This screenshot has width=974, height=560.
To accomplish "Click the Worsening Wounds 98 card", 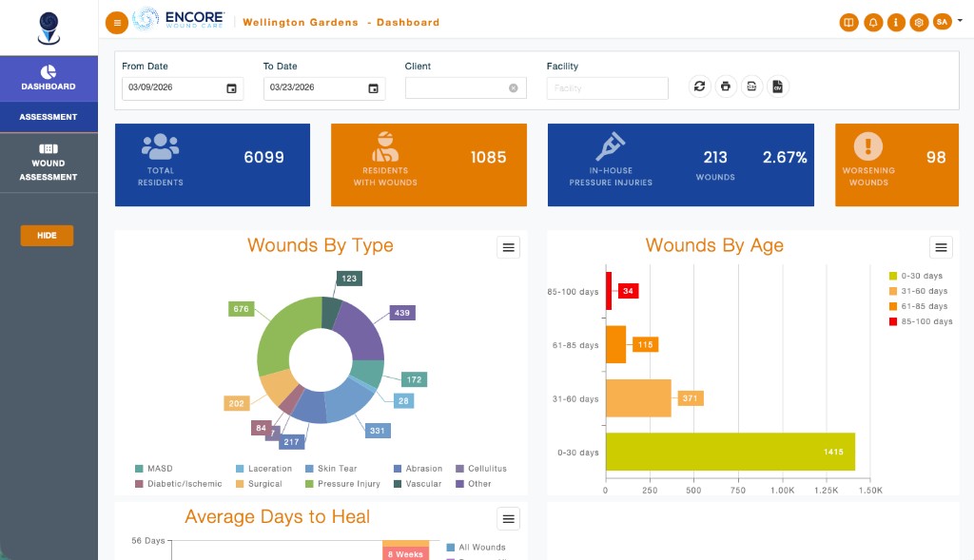I will coord(897,164).
